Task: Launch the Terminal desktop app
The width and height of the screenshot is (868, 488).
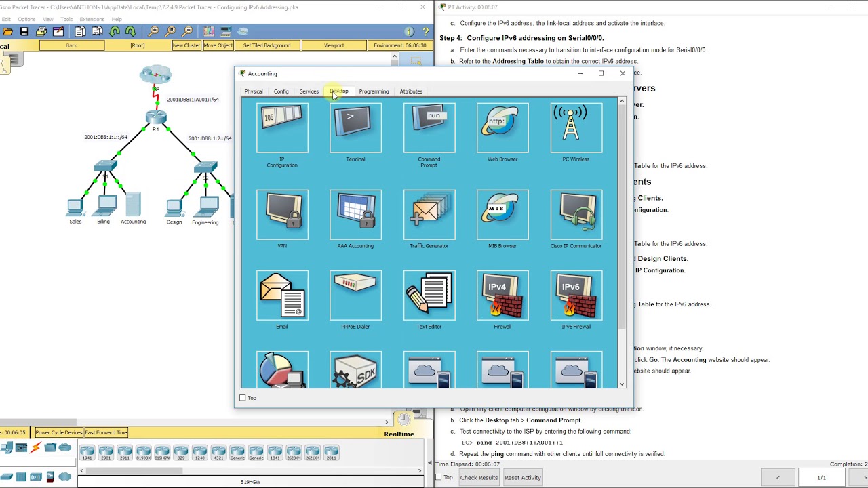Action: coord(355,128)
